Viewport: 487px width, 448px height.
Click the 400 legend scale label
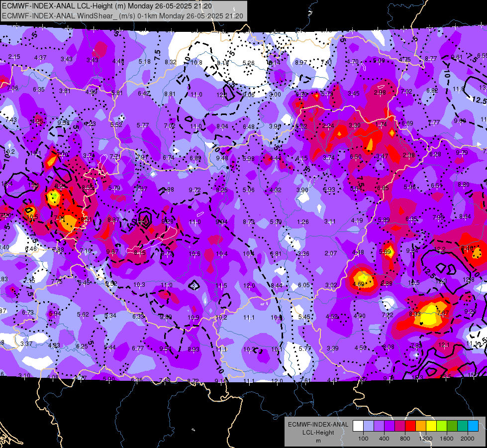tap(384, 439)
